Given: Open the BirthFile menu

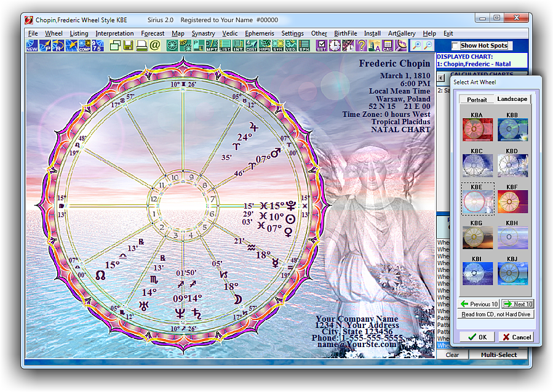Looking at the screenshot, I should click(345, 33).
